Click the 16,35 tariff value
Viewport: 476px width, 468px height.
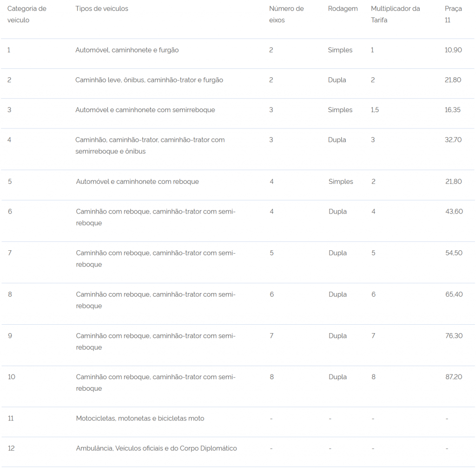point(453,110)
